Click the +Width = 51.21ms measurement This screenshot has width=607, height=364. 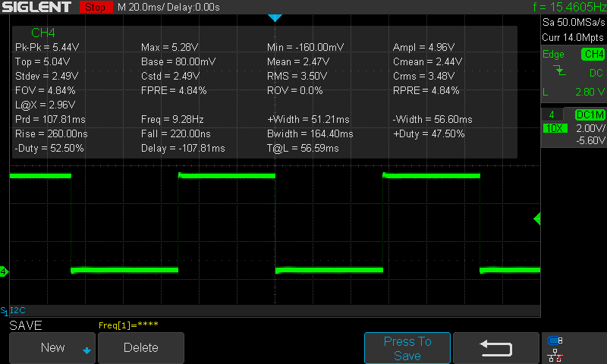[308, 119]
